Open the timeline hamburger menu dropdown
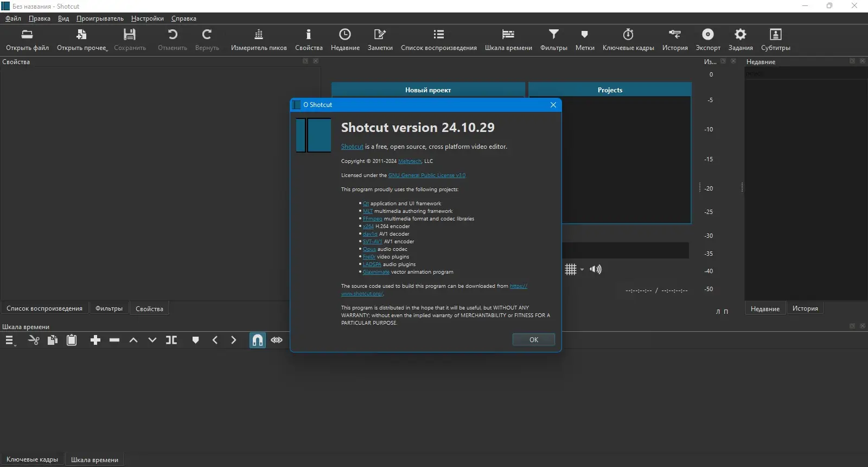 coord(10,340)
